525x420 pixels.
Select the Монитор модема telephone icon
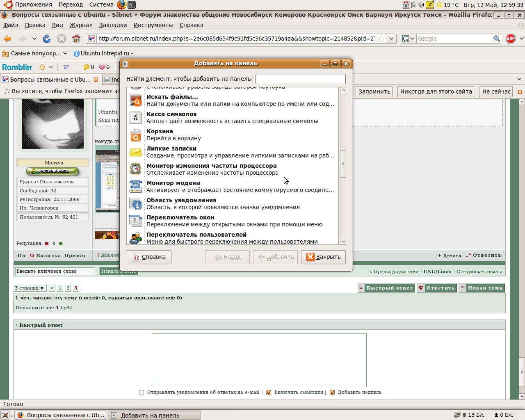point(135,186)
